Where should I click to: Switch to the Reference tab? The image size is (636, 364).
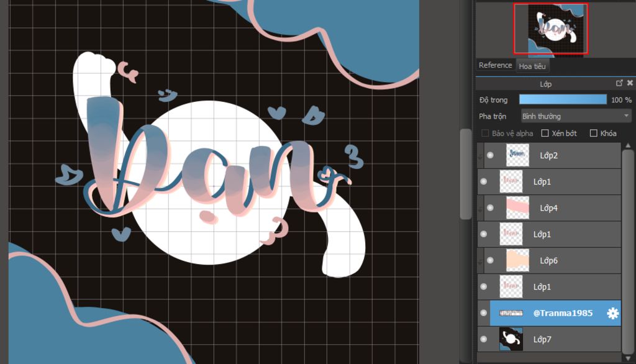(x=495, y=65)
